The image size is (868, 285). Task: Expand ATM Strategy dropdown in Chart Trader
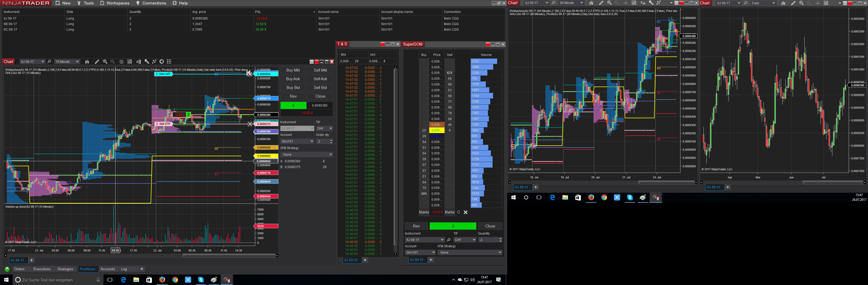point(307,154)
